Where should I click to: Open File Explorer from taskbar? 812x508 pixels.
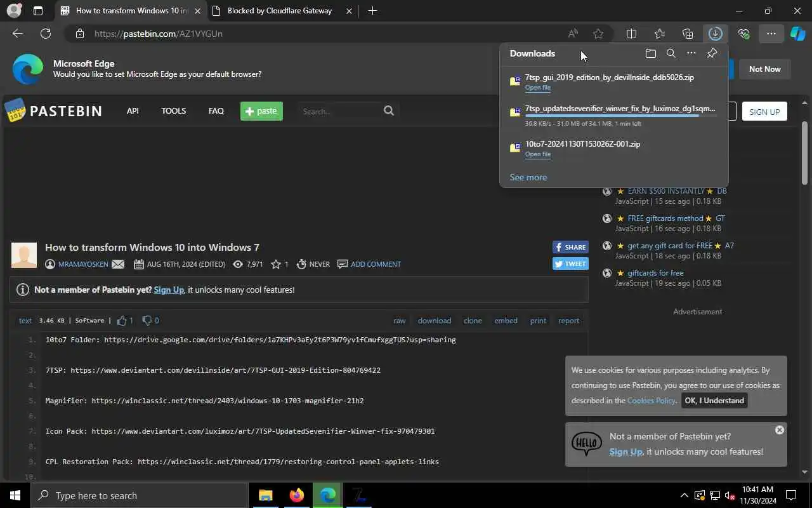click(265, 495)
